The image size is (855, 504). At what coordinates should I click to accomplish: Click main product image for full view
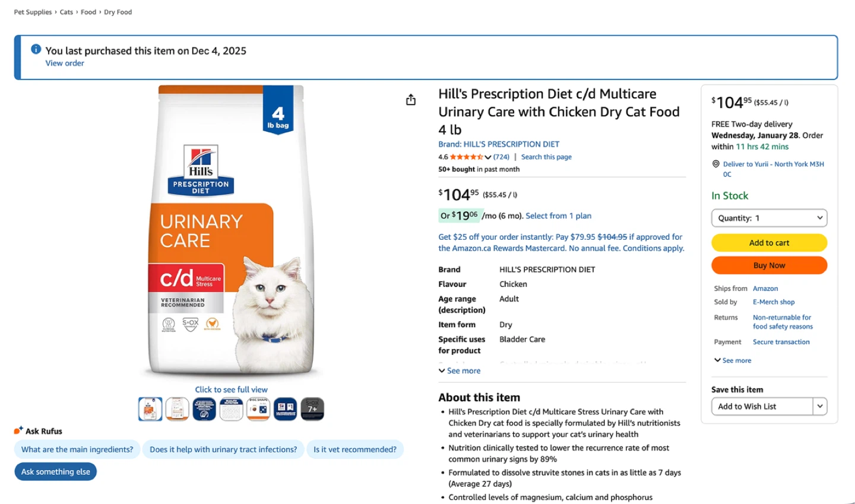[x=231, y=232]
